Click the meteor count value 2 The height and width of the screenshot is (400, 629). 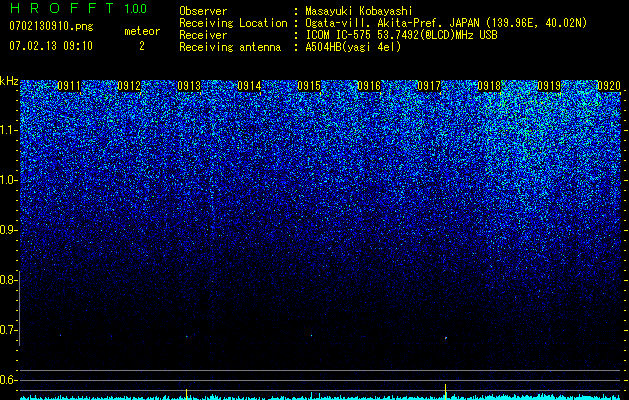[x=142, y=46]
